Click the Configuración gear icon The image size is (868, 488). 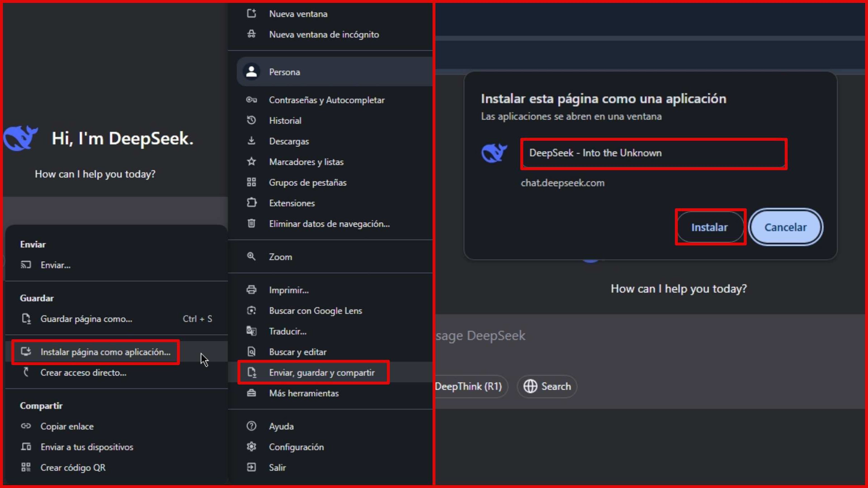pyautogui.click(x=251, y=447)
